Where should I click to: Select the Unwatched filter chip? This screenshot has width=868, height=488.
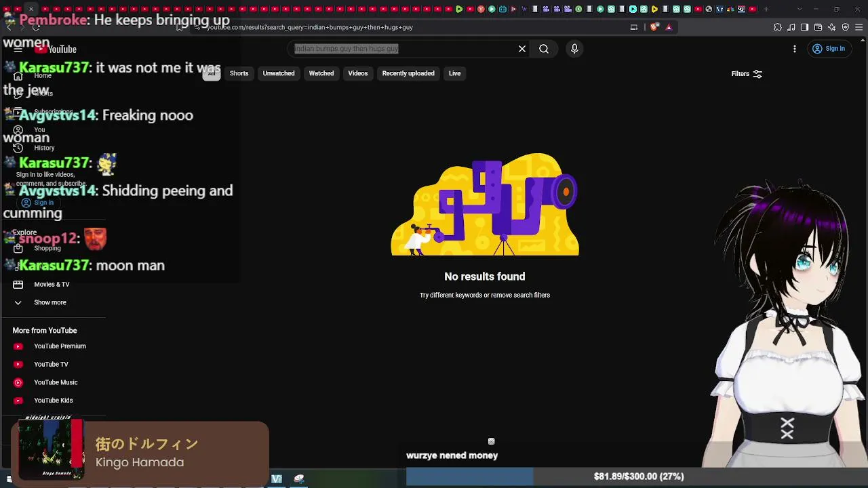point(279,73)
